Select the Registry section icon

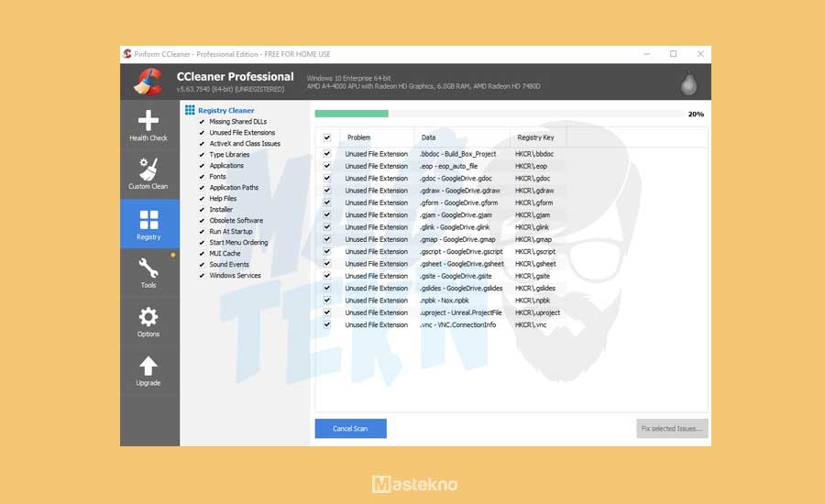coord(148,219)
